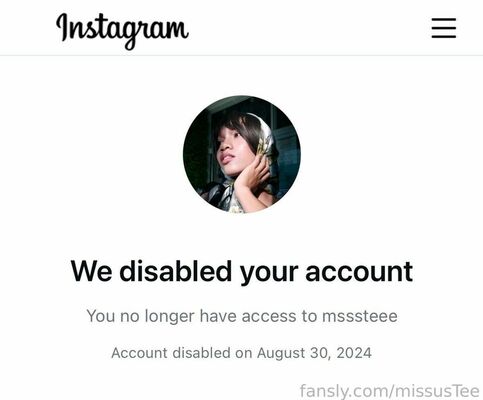Click the username msssteee

point(360,316)
